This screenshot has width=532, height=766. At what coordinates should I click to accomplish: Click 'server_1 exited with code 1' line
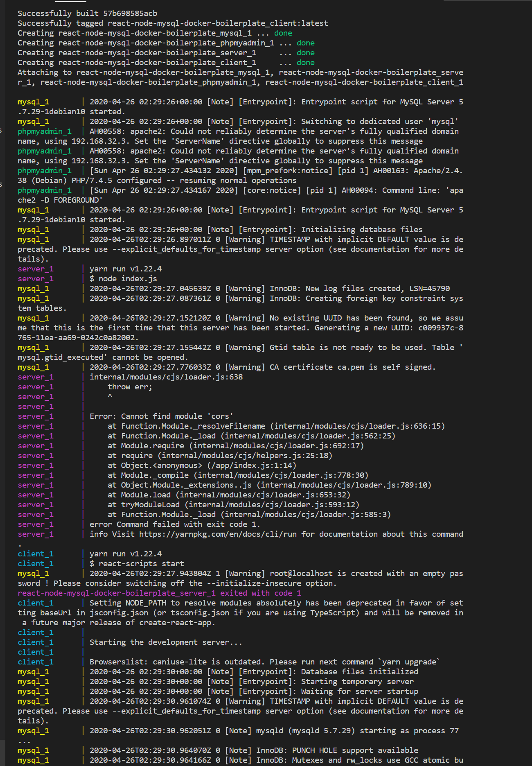[x=159, y=593]
